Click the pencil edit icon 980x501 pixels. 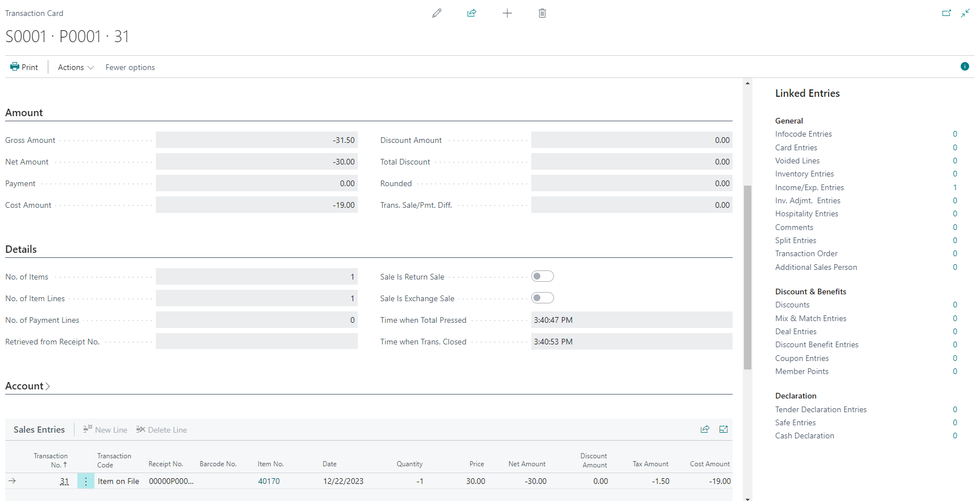pos(437,13)
